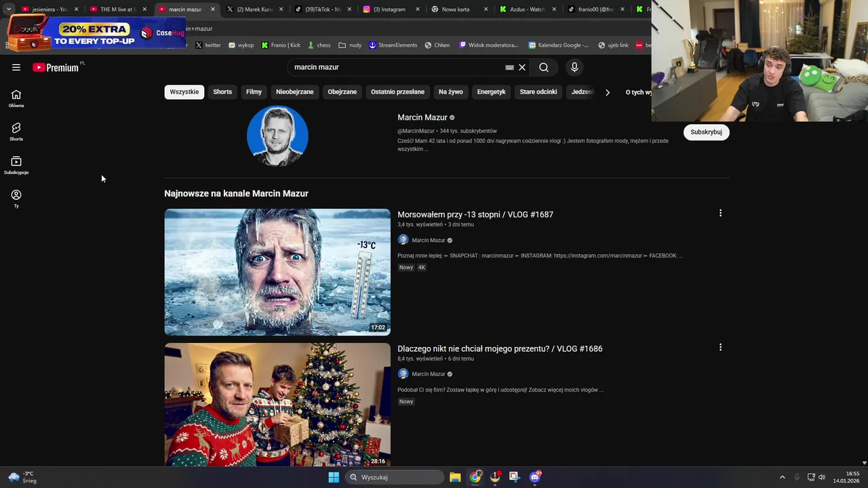This screenshot has height=488, width=868.
Task: Open Marcin Mazur channel name link
Action: point(422,117)
